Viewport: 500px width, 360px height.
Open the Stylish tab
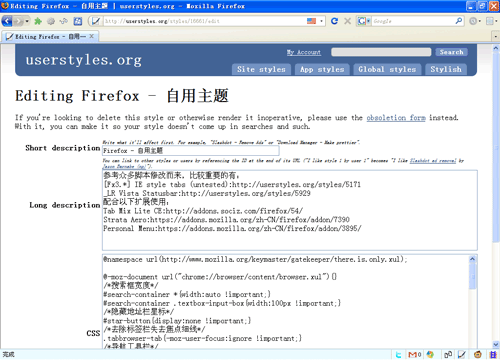click(x=446, y=69)
